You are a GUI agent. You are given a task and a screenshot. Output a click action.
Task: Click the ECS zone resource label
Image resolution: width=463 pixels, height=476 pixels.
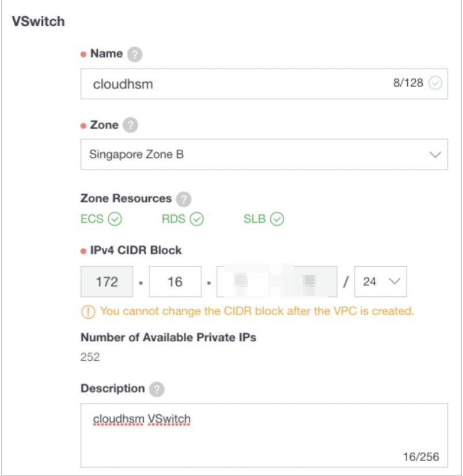92,219
